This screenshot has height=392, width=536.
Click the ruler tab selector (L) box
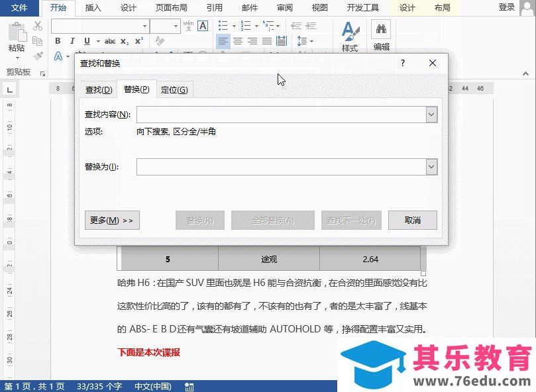pyautogui.click(x=9, y=90)
